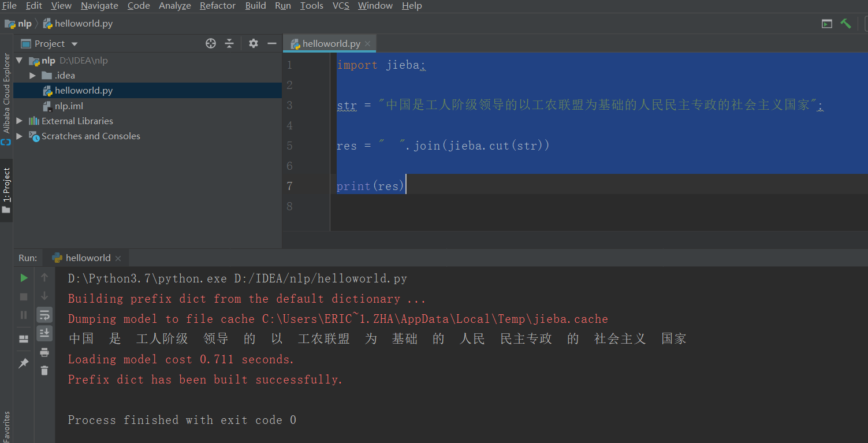Toggle the 1: Project side tool tab

click(6, 190)
